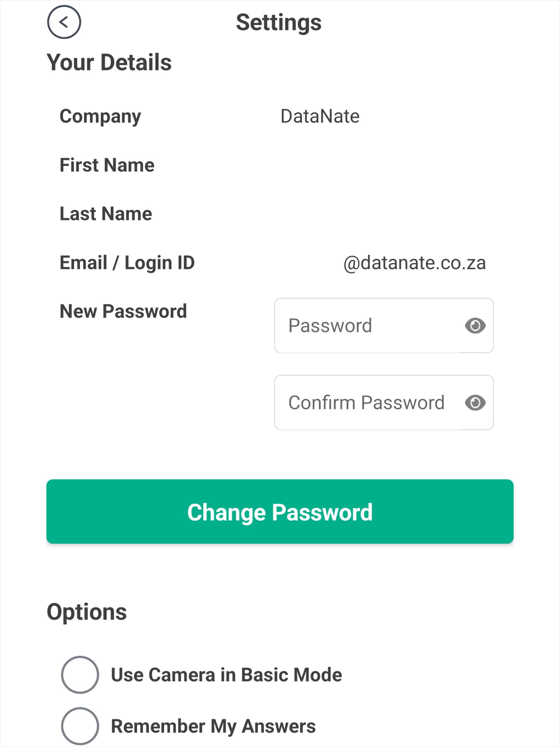The image size is (560, 747).
Task: Click the New Password field label
Action: click(x=123, y=311)
